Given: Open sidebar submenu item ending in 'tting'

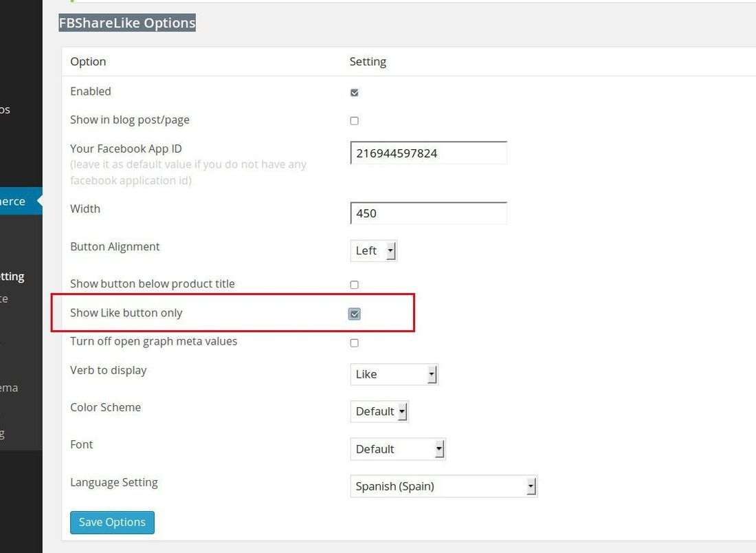Looking at the screenshot, I should 12,276.
